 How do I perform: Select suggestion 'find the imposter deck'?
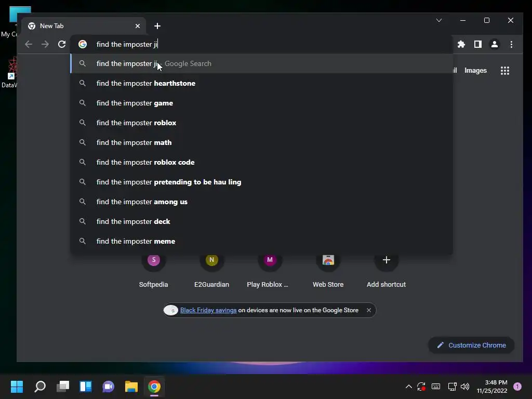[x=261, y=221]
